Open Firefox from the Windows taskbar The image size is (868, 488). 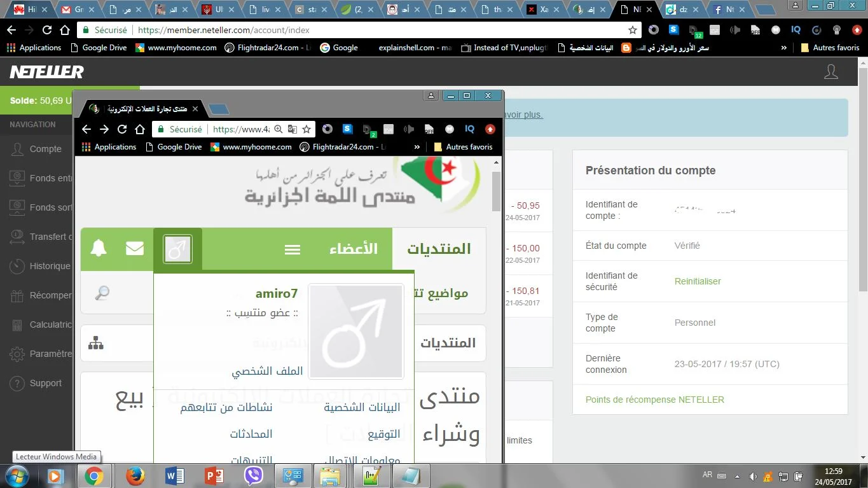coord(135,476)
